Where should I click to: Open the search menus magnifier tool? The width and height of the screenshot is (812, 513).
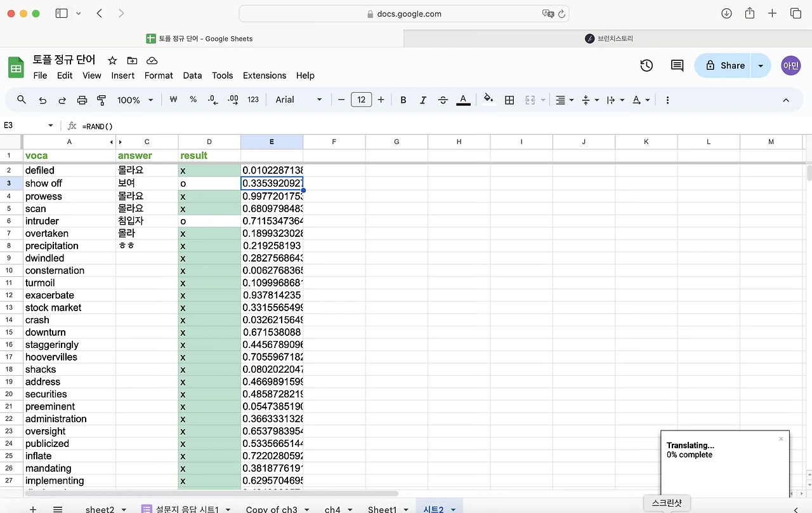click(22, 100)
